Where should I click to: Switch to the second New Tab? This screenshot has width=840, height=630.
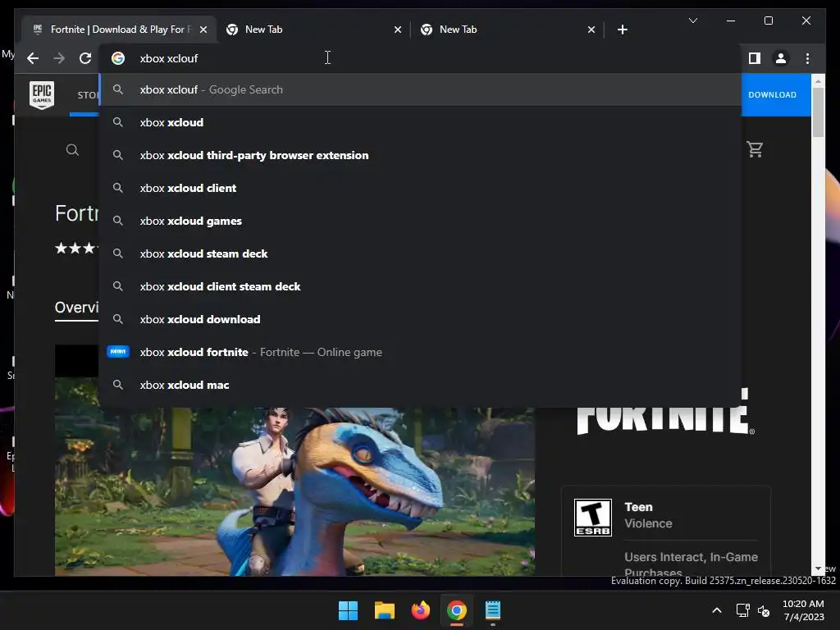click(507, 30)
